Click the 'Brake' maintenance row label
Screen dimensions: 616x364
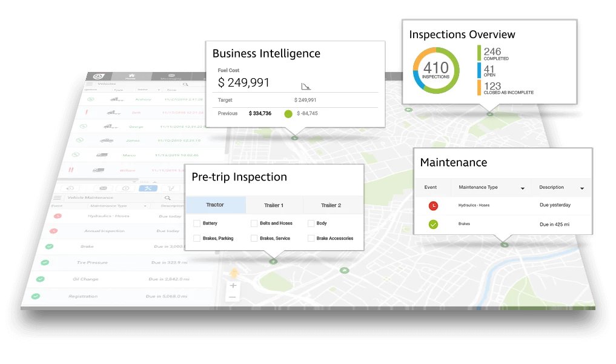87,247
